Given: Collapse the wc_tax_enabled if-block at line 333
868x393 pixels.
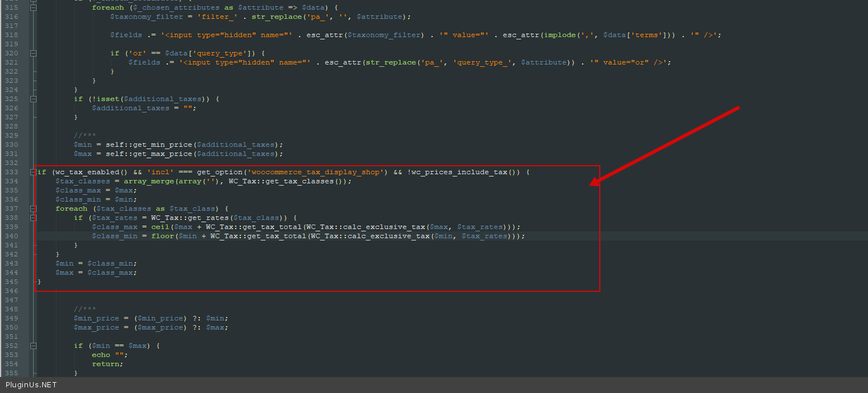Looking at the screenshot, I should point(33,172).
